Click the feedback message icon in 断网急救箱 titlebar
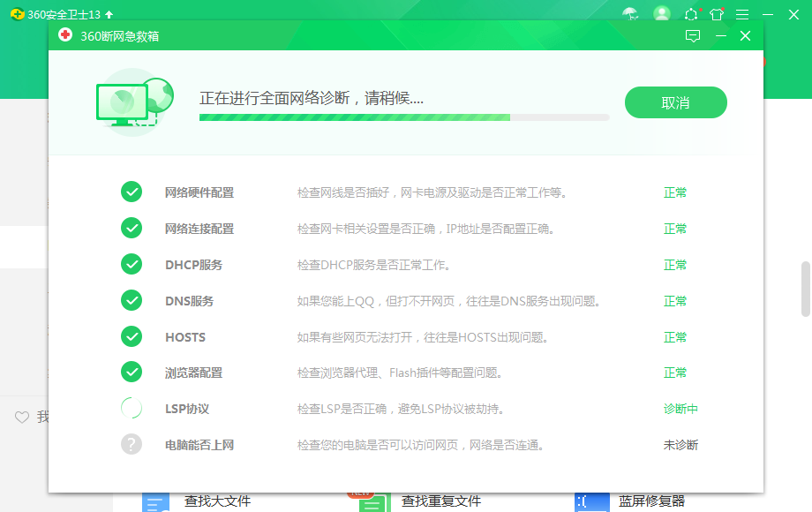This screenshot has height=512, width=812. coord(694,36)
